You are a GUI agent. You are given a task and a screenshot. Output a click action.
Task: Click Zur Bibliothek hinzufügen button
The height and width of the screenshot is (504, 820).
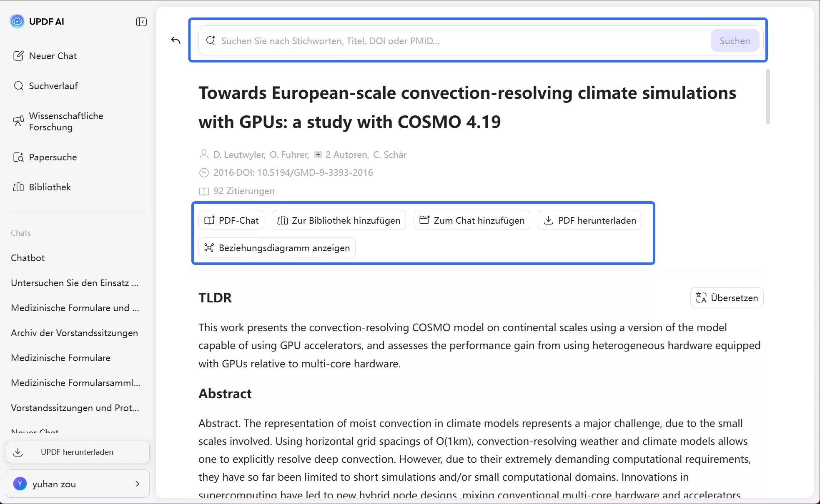339,220
